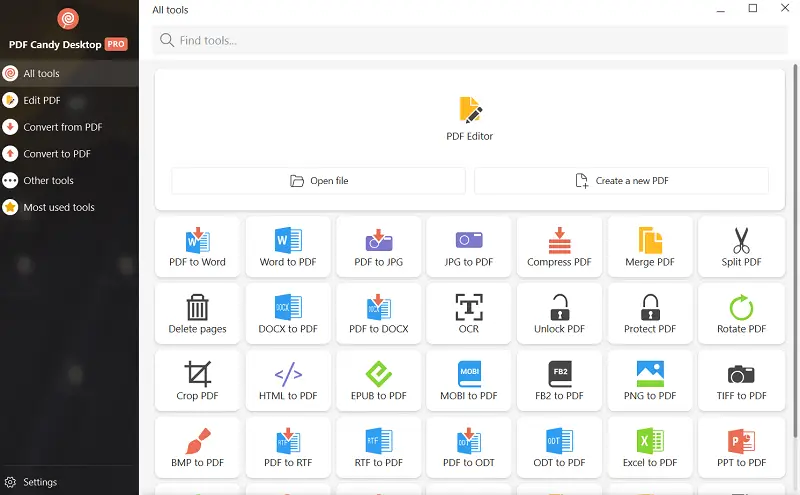This screenshot has height=495, width=800.
Task: Select the Compress PDF tool
Action: [559, 247]
